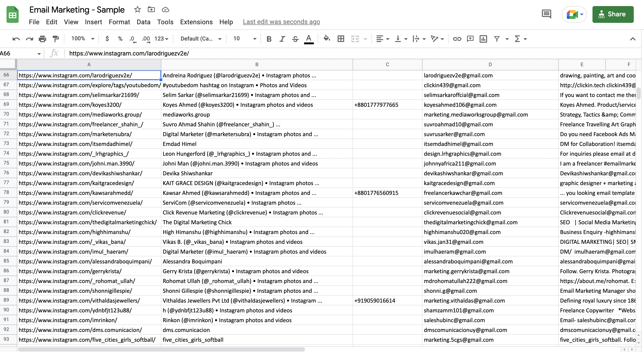Undo the last action
The image size is (644, 352).
pyautogui.click(x=16, y=39)
